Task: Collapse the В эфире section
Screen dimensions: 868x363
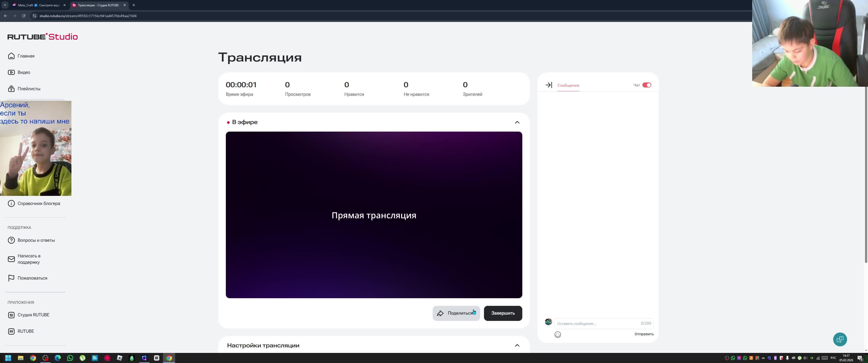Action: [517, 122]
